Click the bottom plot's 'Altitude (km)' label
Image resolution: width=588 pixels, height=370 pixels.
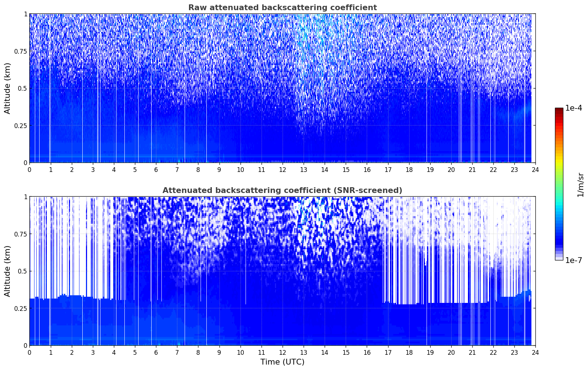coord(8,271)
